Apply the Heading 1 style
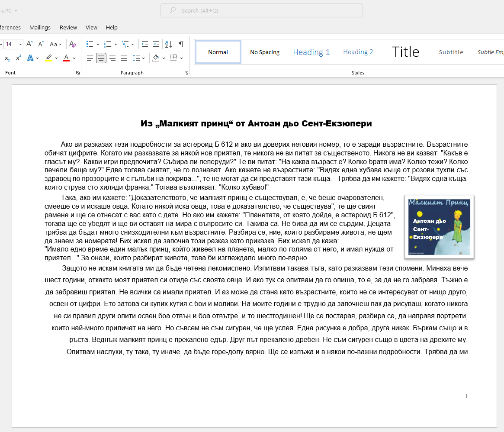The height and width of the screenshot is (432, 504). point(311,52)
